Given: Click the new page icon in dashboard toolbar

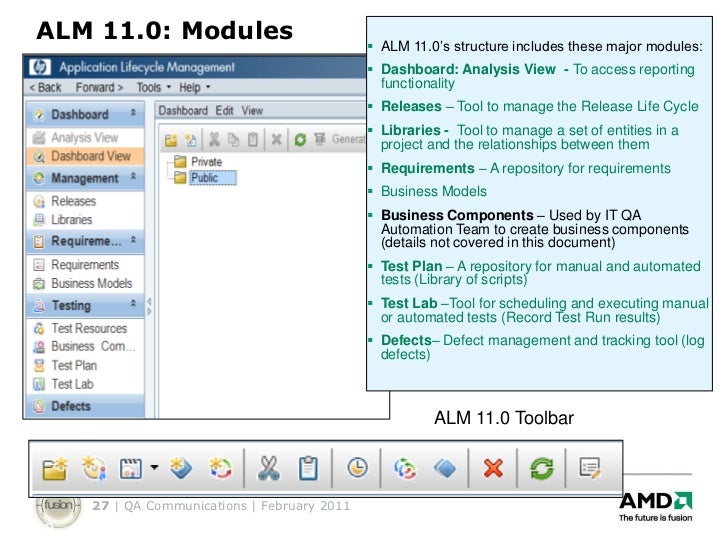Looking at the screenshot, I should pyautogui.click(x=190, y=139).
